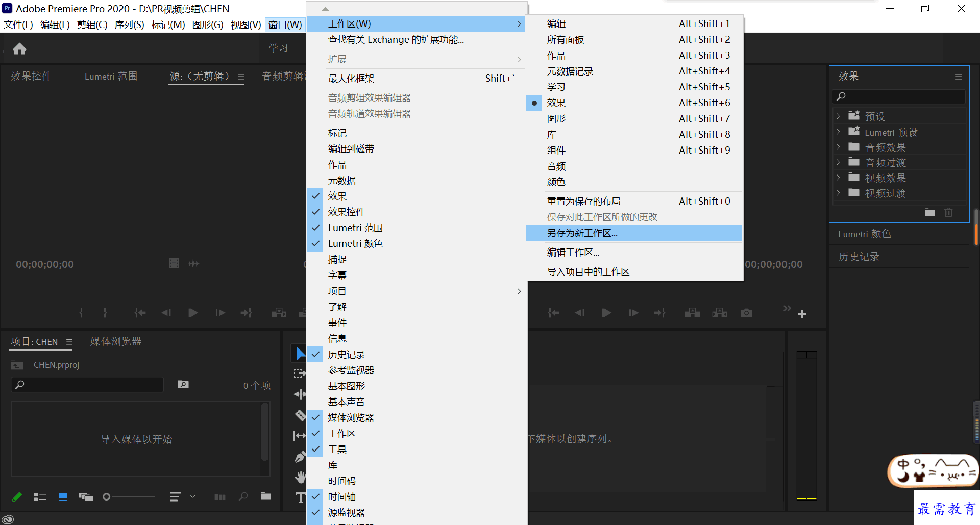Choose 另存为新工作区... menu item
The image size is (980, 525).
[634, 233]
